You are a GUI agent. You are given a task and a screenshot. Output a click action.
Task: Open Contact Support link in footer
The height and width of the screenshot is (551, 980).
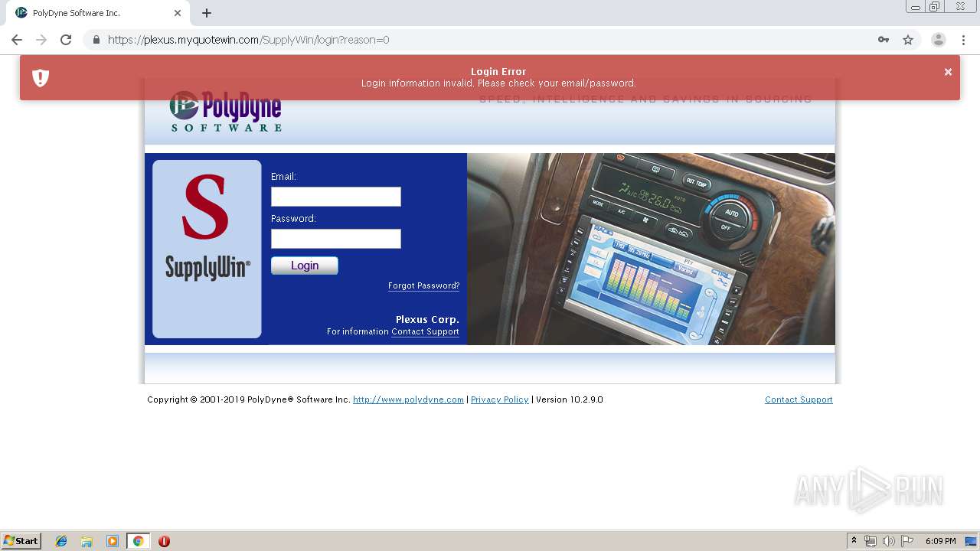[799, 399]
